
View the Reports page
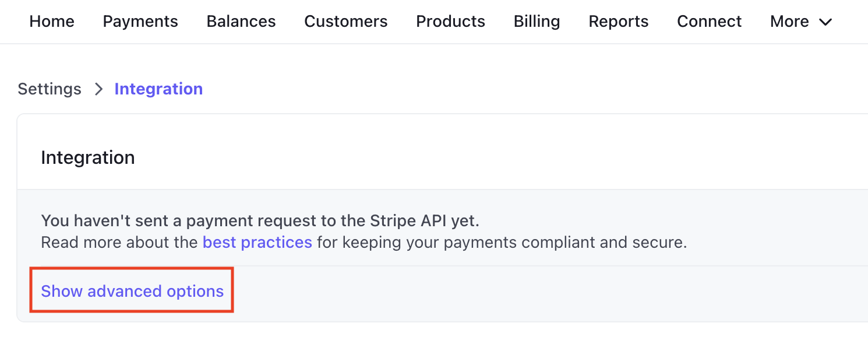tap(618, 22)
